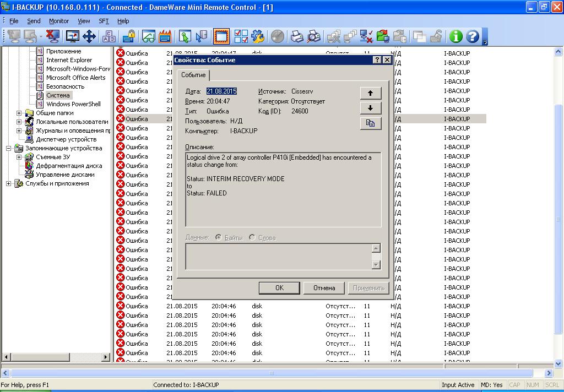
Task: Click the green info icon
Action: [x=455, y=36]
